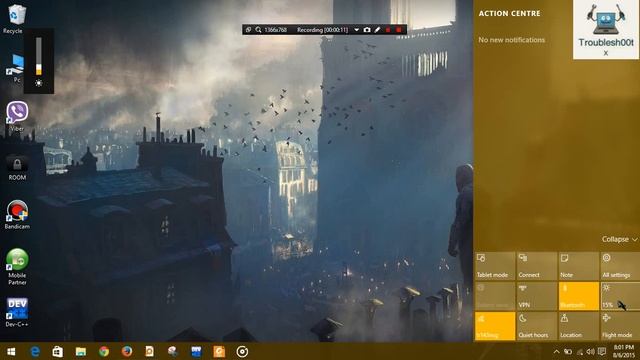
Task: Pause recording with the left red button
Action: (388, 30)
